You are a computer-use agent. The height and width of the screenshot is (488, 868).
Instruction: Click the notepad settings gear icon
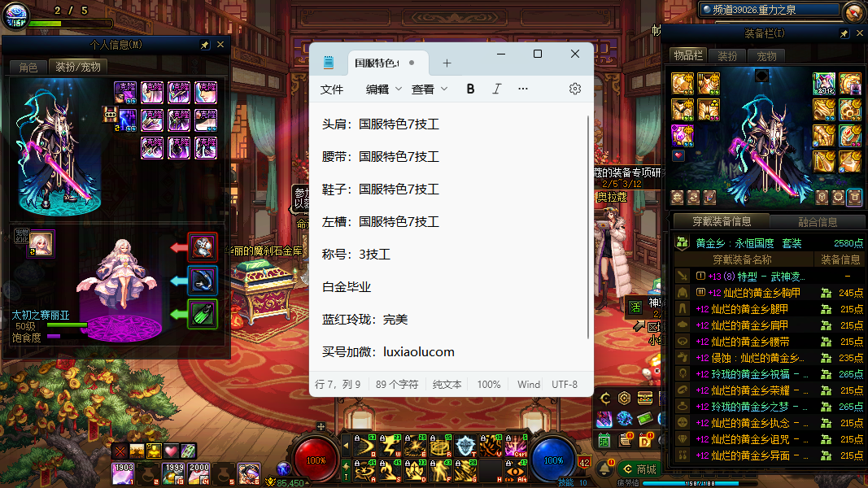coord(575,89)
